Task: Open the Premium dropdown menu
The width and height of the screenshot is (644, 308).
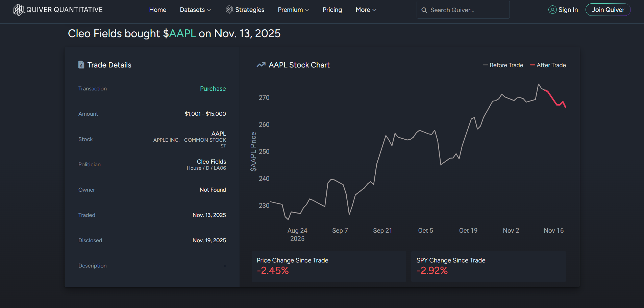Action: 293,10
